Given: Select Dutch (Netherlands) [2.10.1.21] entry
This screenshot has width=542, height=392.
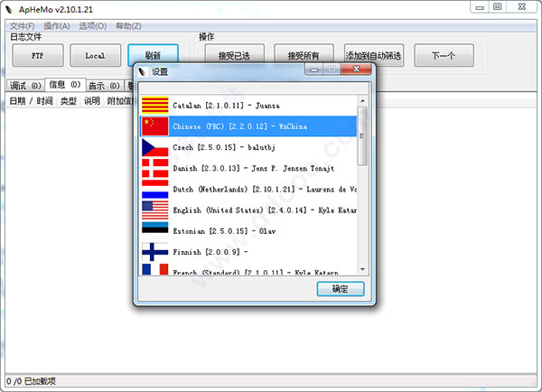Looking at the screenshot, I should (x=248, y=189).
